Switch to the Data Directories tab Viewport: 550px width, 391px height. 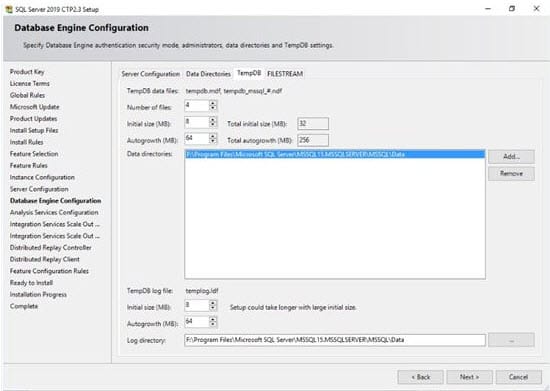[208, 74]
